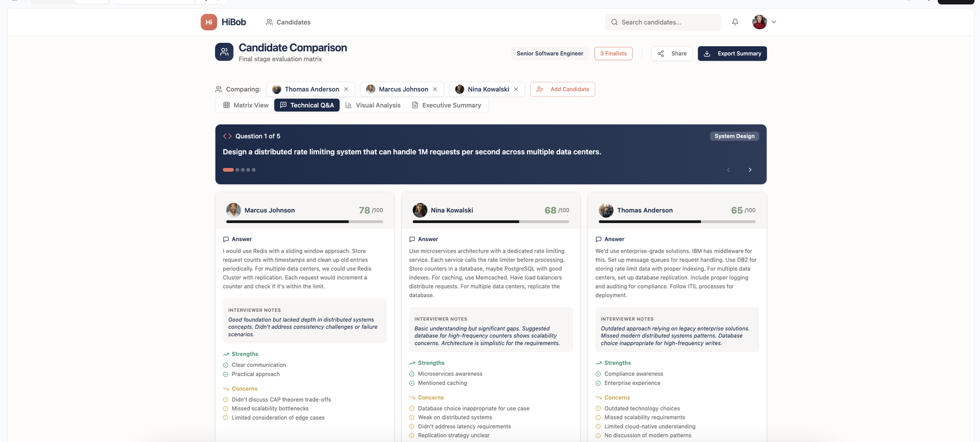Click the Senior Software Engineer tag
980x442 pixels.
(x=550, y=53)
